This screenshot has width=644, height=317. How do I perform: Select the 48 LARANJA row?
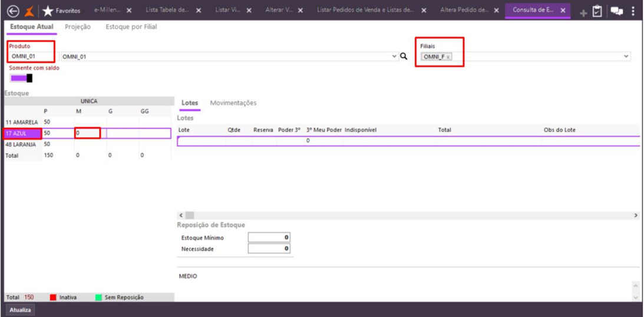87,144
